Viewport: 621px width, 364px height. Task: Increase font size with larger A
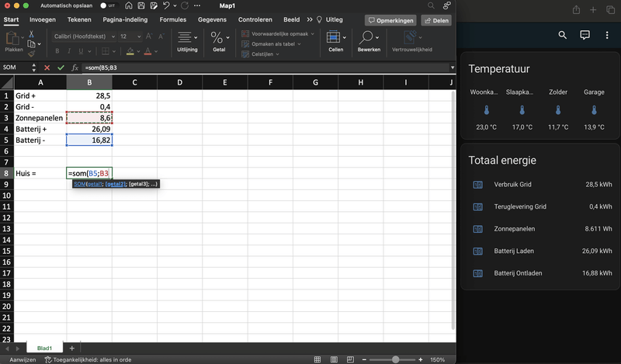[149, 36]
